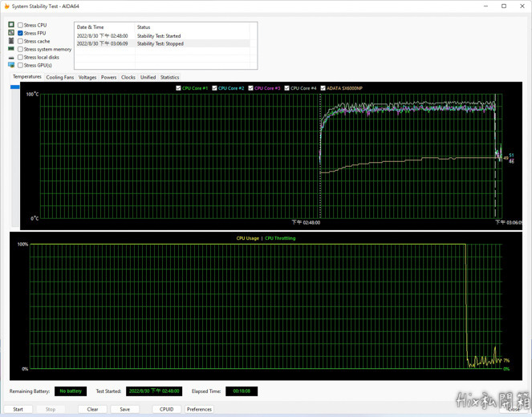Click the AIDA64 flame icon in title bar

point(6,6)
